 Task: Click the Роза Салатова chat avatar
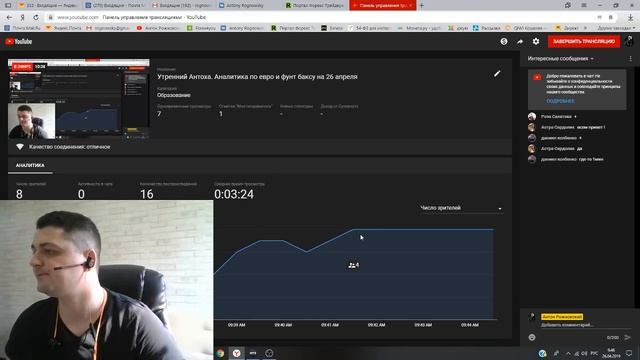pyautogui.click(x=532, y=117)
